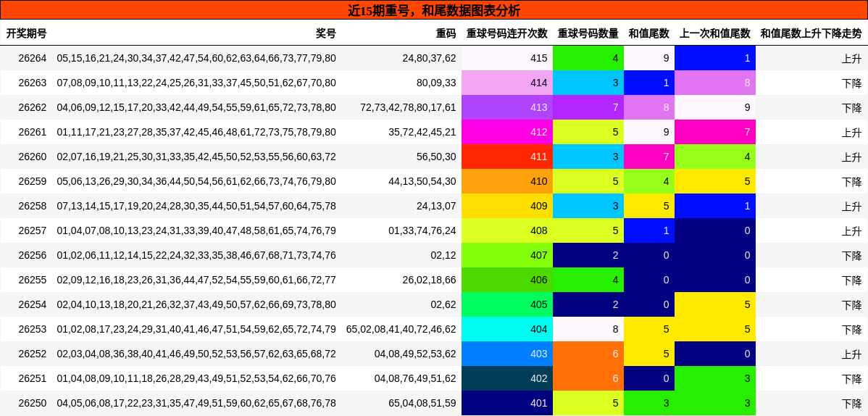This screenshot has width=868, height=416.
Task: Click the draw numbers in row 26257
Action: click(196, 231)
